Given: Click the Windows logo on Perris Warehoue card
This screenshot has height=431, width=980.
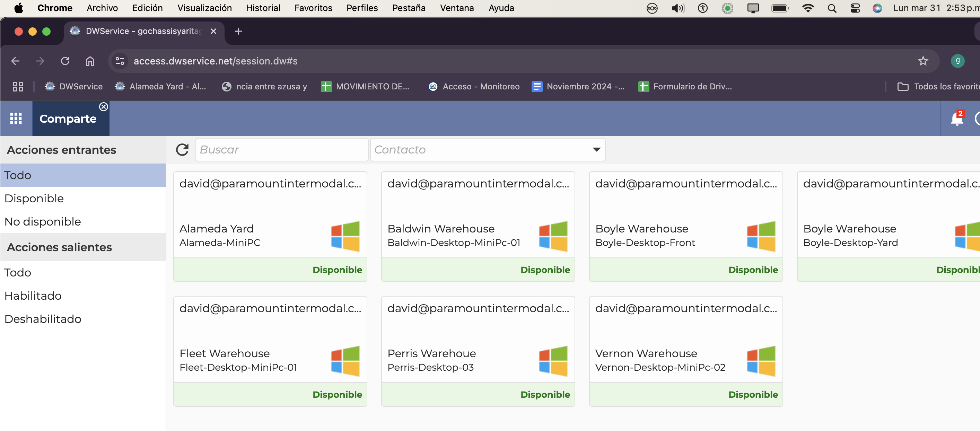Looking at the screenshot, I should [553, 361].
